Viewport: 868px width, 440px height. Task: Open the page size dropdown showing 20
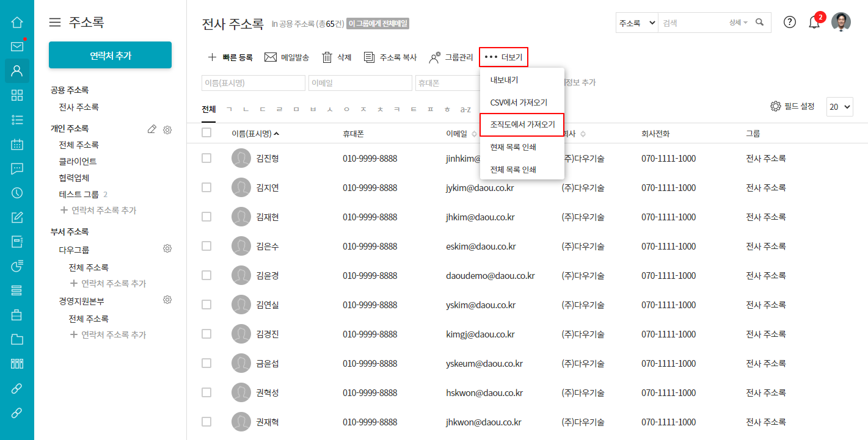pyautogui.click(x=839, y=107)
